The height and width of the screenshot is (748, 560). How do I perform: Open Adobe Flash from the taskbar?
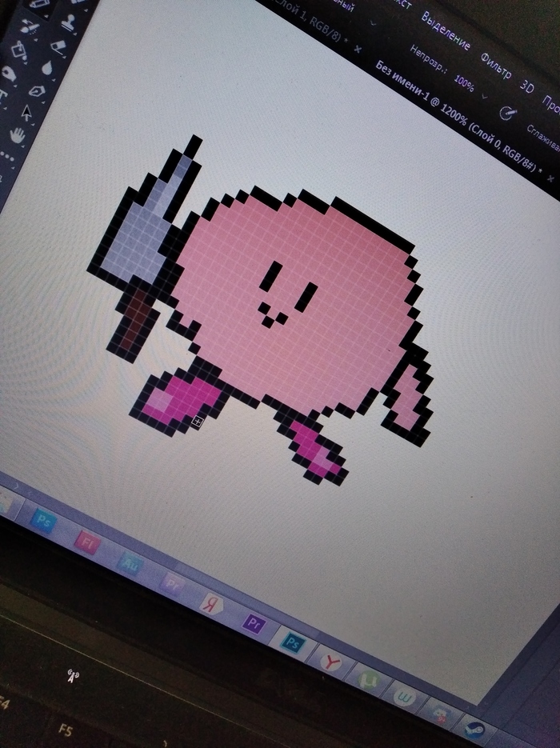87,543
